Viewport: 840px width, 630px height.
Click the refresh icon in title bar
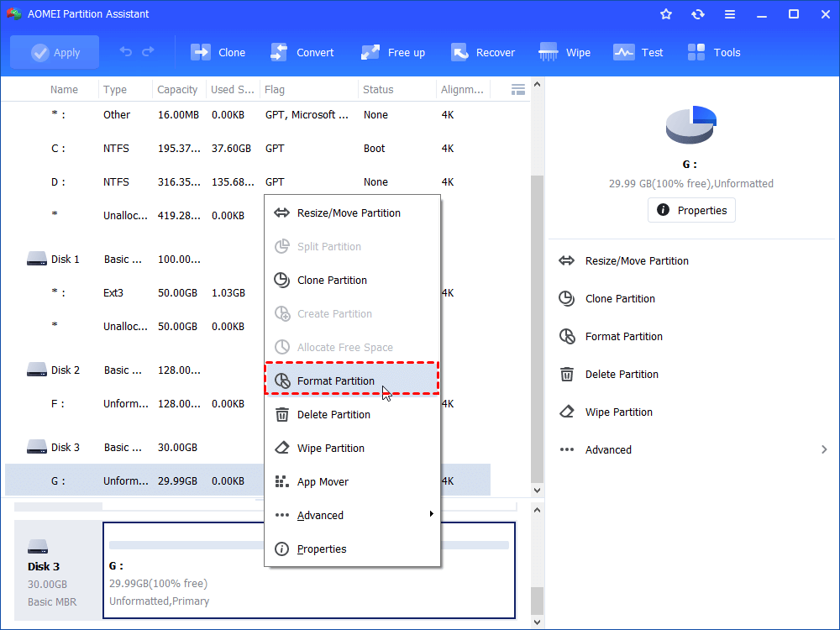tap(698, 14)
